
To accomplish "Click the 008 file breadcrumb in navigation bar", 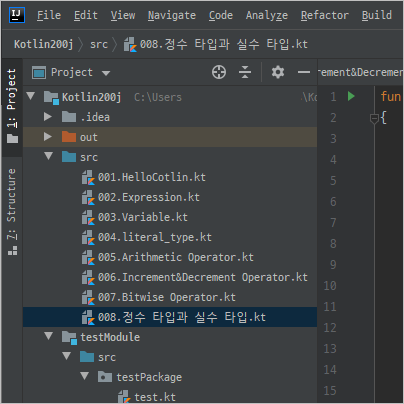I will click(x=215, y=44).
